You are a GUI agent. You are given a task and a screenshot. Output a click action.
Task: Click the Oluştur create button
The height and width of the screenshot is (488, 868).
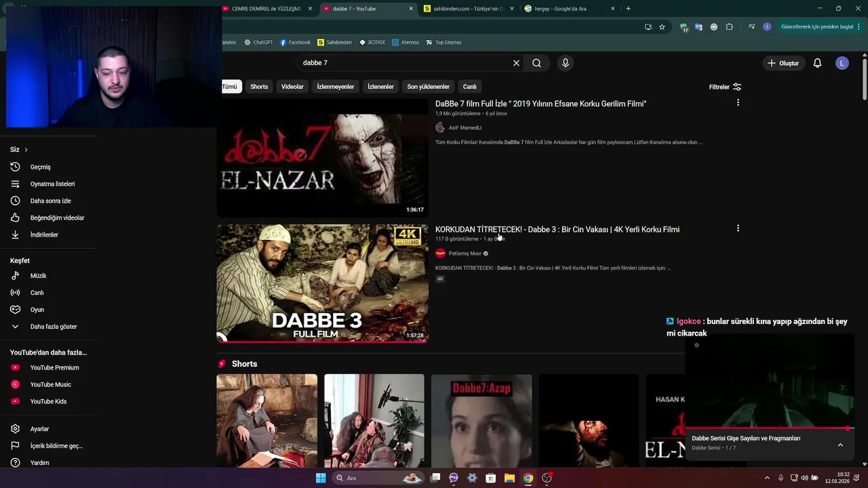[783, 63]
